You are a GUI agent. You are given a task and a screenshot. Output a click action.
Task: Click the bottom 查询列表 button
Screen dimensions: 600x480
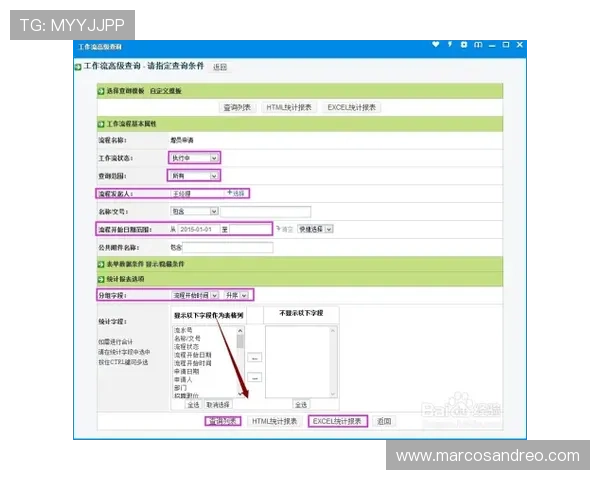(223, 421)
